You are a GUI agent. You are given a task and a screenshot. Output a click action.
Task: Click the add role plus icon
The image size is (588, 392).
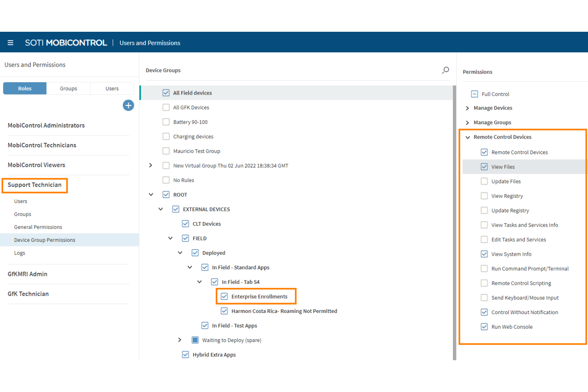pos(128,105)
